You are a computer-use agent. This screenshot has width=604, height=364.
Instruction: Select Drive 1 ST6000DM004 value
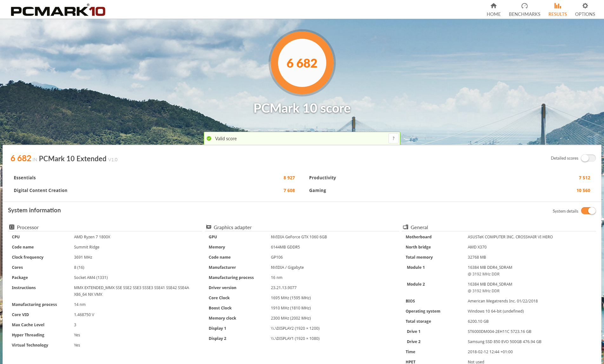pos(499,332)
